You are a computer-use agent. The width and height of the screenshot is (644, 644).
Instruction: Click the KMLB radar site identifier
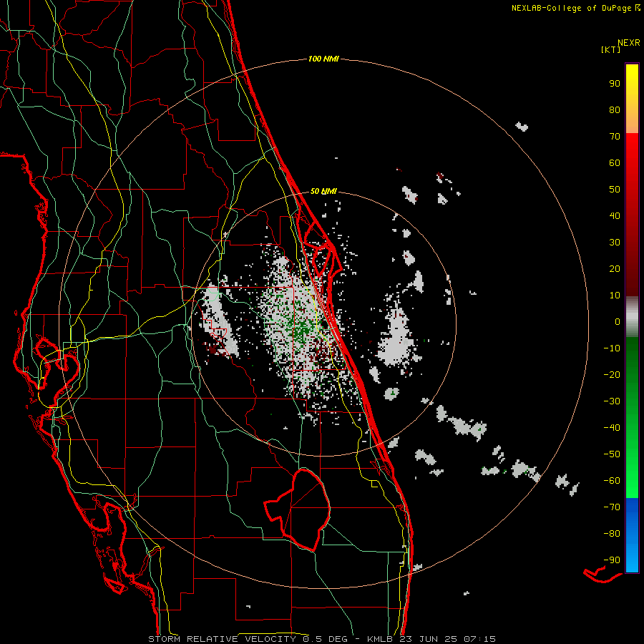pyautogui.click(x=380, y=639)
